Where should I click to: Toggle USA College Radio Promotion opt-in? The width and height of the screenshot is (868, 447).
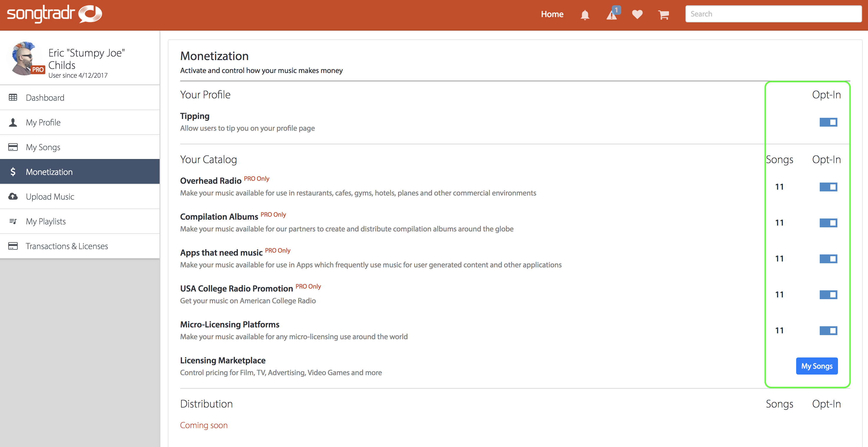[828, 295]
